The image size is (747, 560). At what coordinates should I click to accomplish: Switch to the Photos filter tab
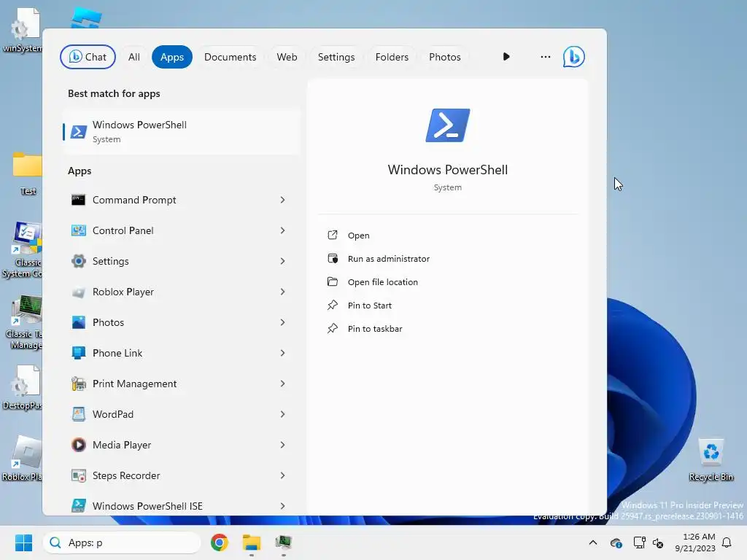(444, 57)
